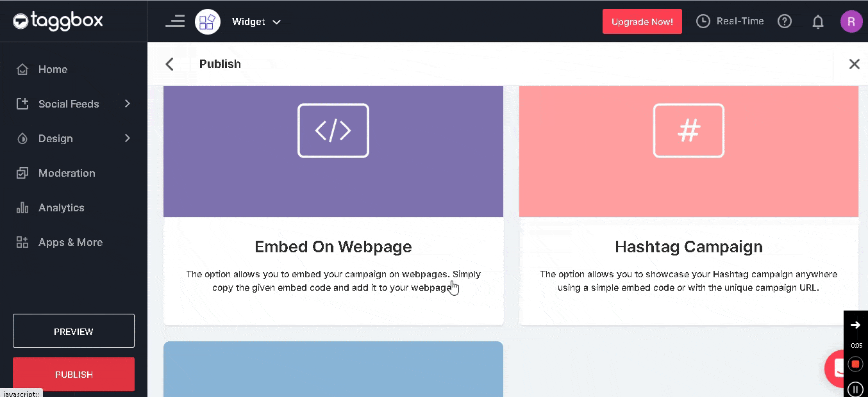
Task: Click the Design droplet icon
Action: pyautogui.click(x=22, y=138)
